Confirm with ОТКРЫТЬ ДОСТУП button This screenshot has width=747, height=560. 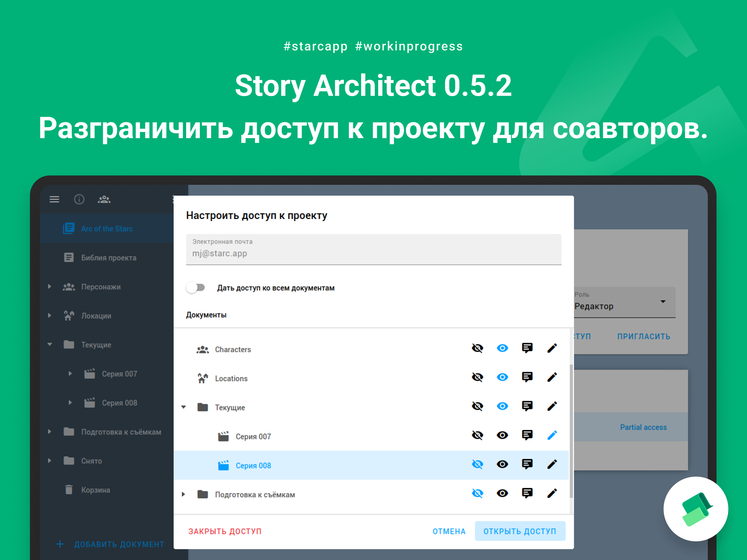click(x=520, y=531)
